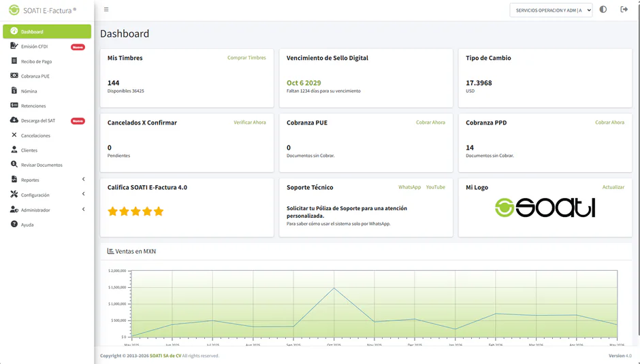Click the SOATI logo image in Mi Logo

tap(545, 208)
